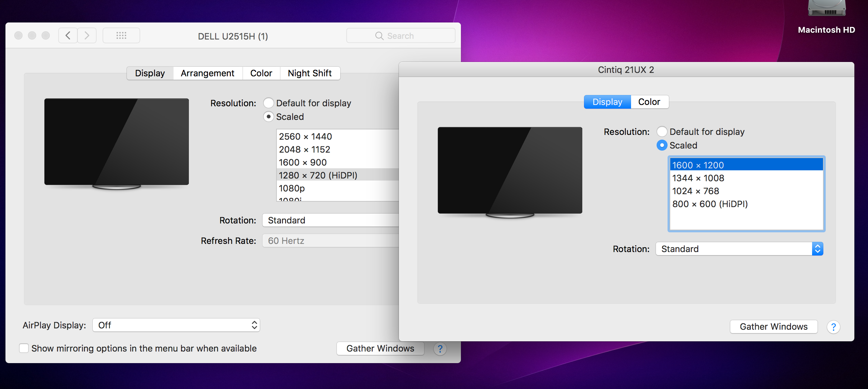Select 1024 × 768 resolution
The height and width of the screenshot is (389, 868).
(746, 191)
